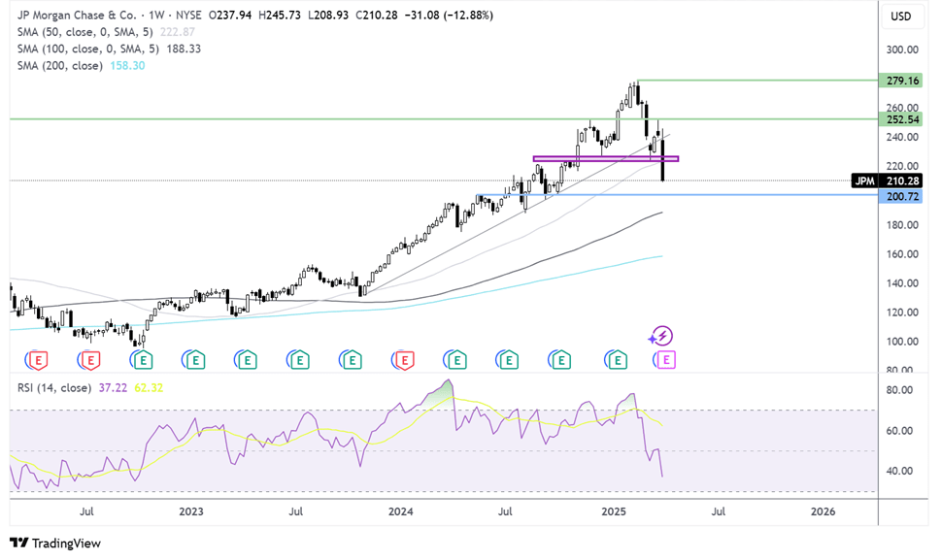Screen dimensions: 941x560
Task: Select the SMA 200 indicator legend
Action: point(59,65)
